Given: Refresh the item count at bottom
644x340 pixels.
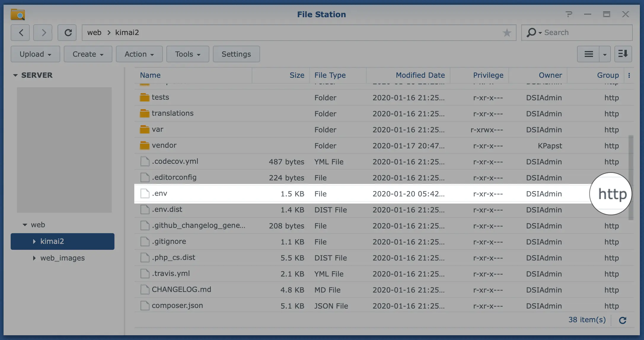Looking at the screenshot, I should [623, 320].
